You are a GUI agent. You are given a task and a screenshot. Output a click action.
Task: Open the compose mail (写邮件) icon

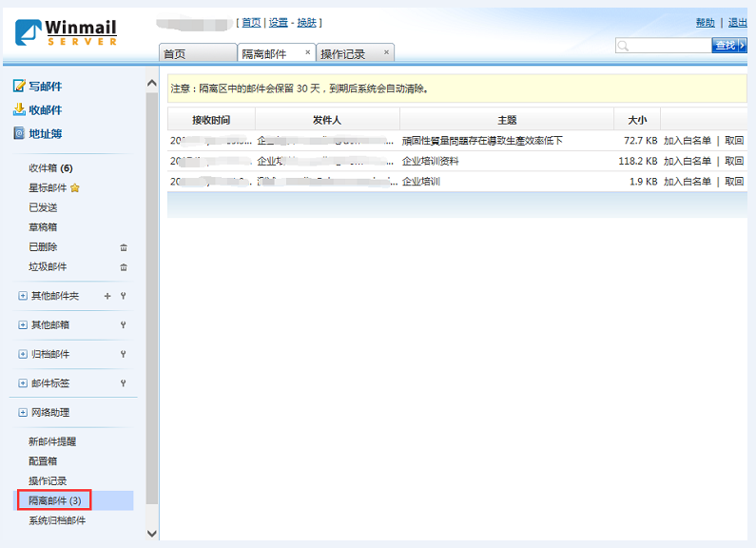tap(19, 86)
